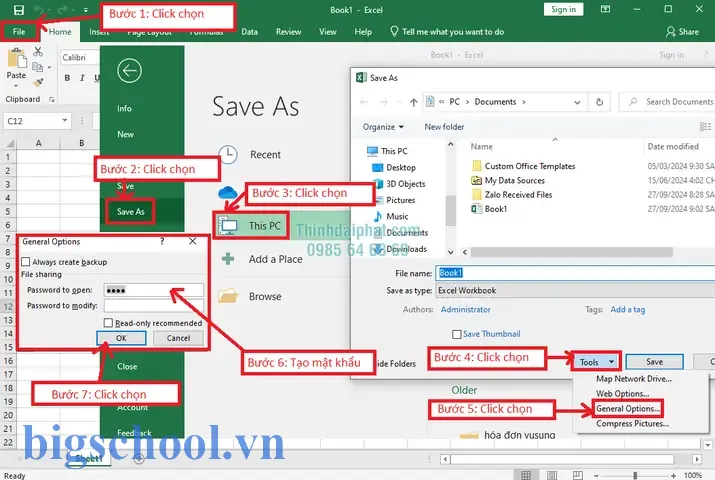Click OK in General Options

coord(121,338)
